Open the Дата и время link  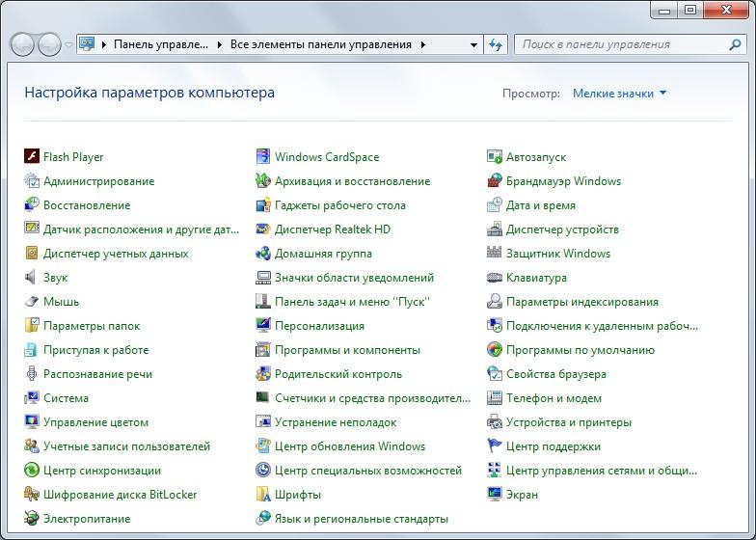[x=540, y=204]
